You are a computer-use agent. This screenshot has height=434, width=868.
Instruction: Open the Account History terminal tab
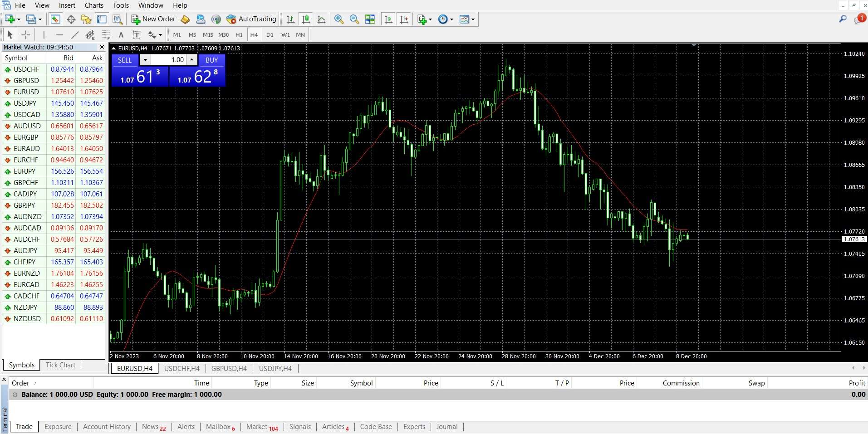107,427
